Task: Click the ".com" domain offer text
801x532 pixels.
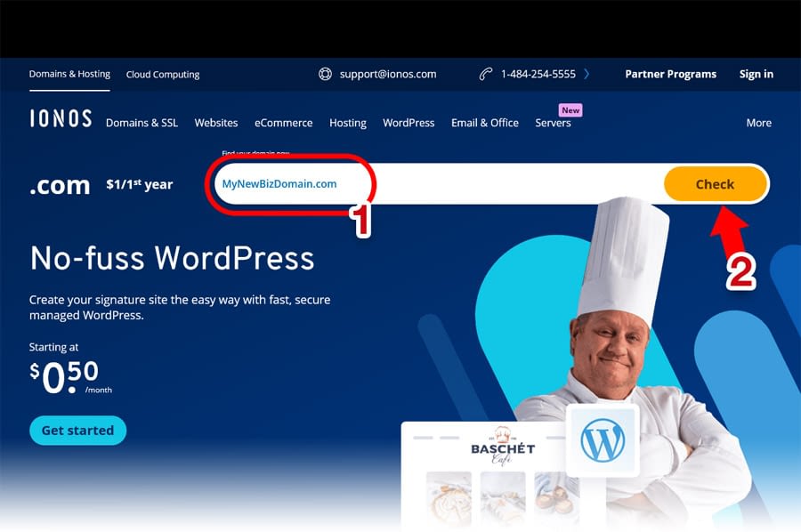Action: coord(60,185)
